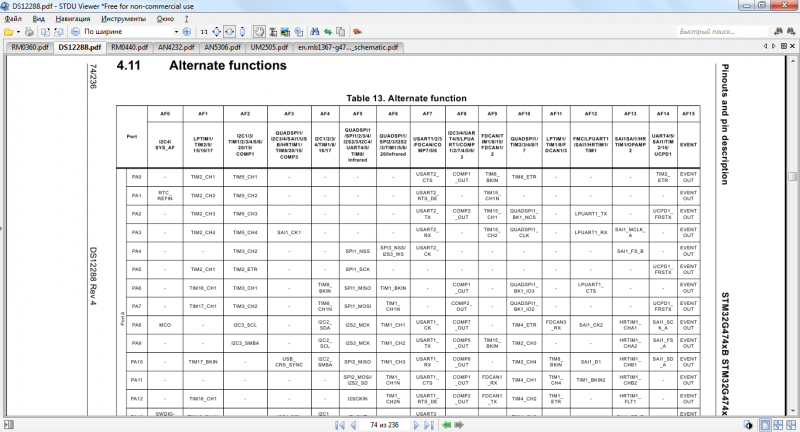Open the ? help menu
This screenshot has height=432, width=800.
click(186, 18)
